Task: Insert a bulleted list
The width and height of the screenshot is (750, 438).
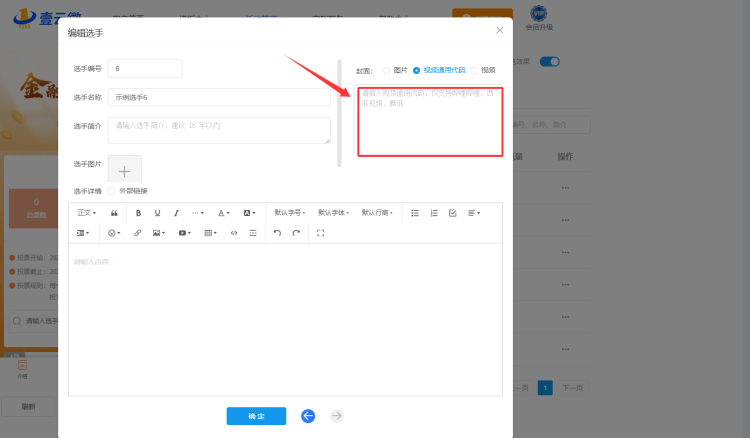Action: (x=415, y=213)
